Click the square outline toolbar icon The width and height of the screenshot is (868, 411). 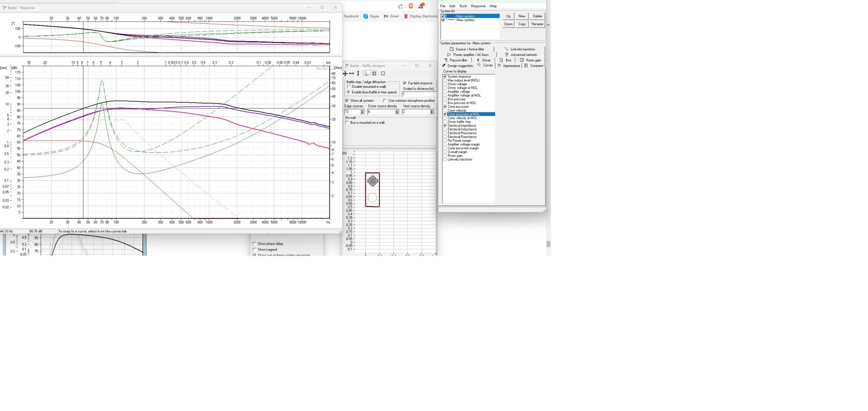[383, 73]
